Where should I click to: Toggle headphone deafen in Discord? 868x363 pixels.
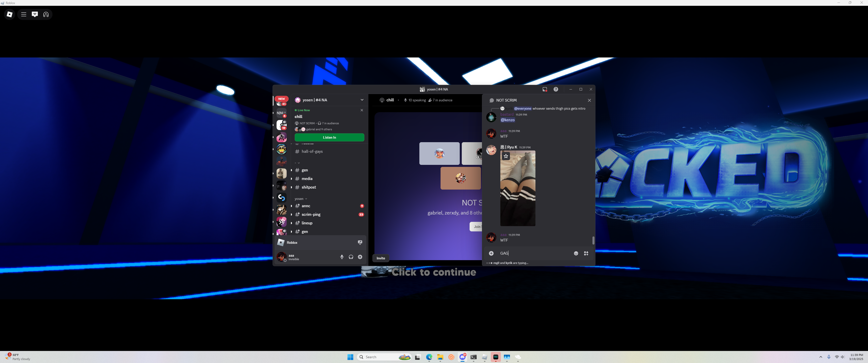[351, 257]
